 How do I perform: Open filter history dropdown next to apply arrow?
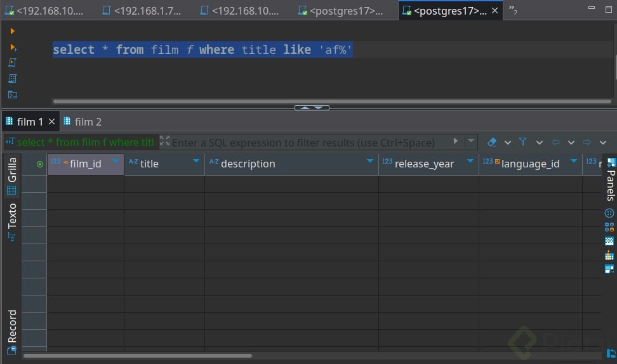(x=470, y=141)
